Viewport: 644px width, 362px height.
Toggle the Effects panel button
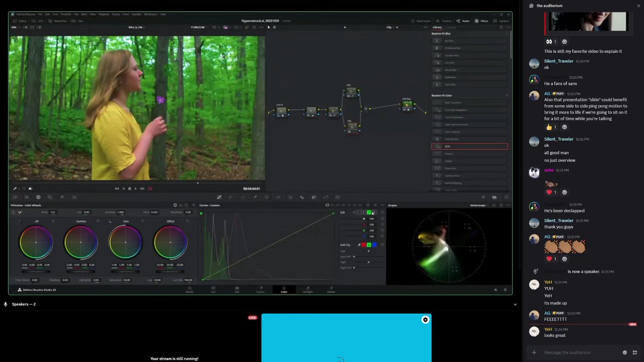(x=481, y=21)
